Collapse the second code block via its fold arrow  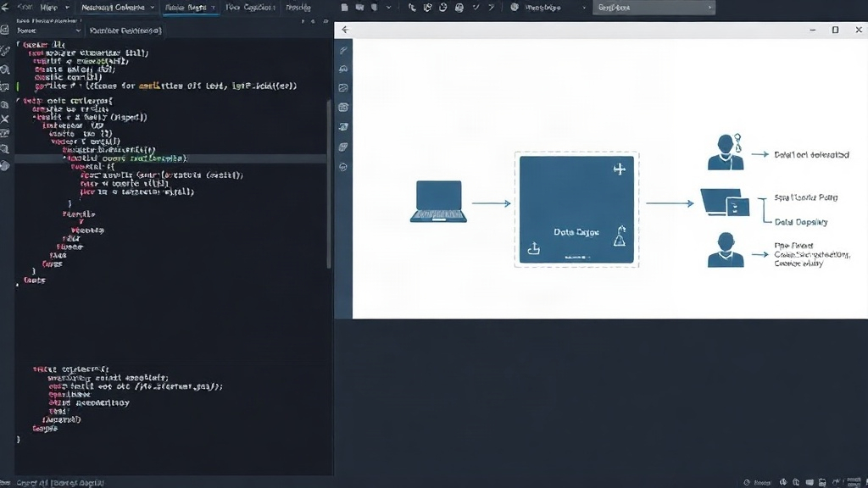point(19,101)
